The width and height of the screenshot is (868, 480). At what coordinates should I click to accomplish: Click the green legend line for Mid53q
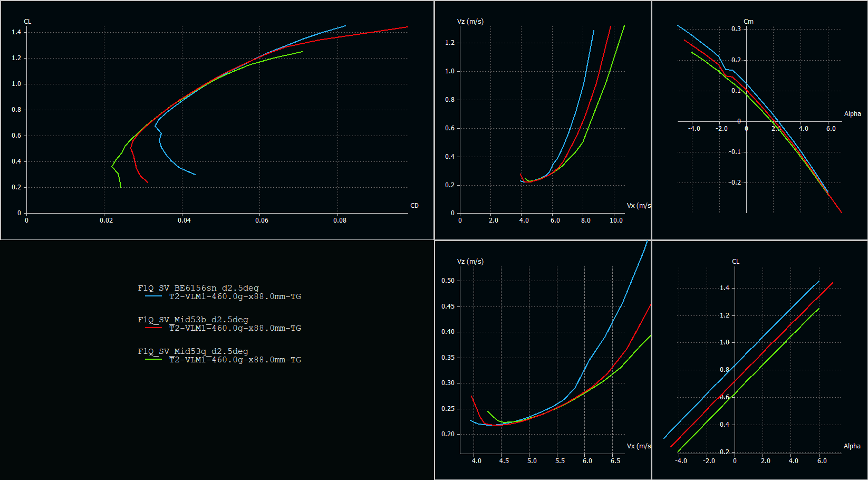coord(153,360)
